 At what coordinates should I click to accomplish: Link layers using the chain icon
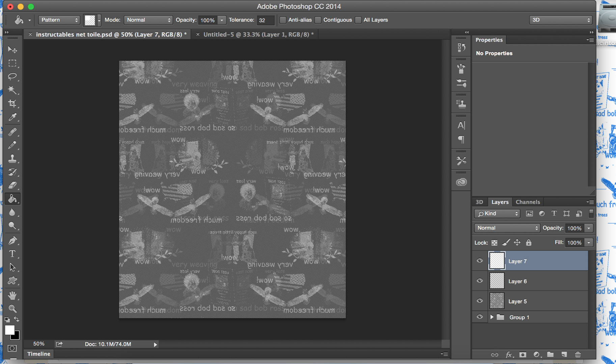pos(495,355)
